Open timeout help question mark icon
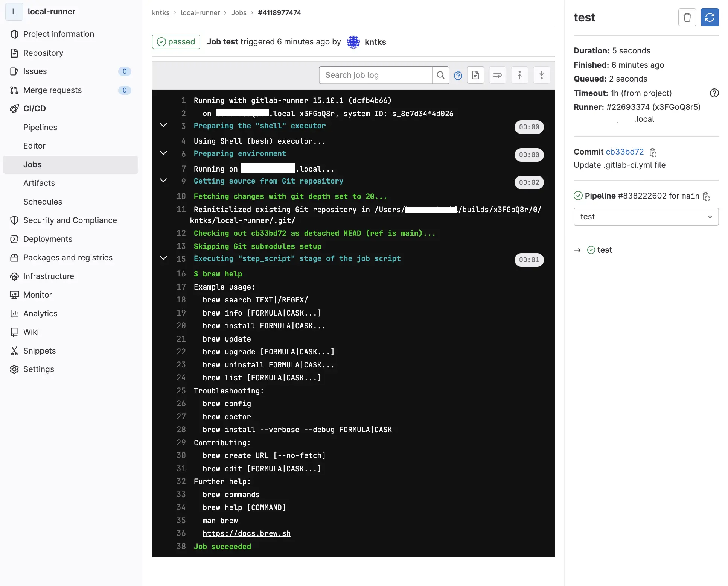The height and width of the screenshot is (586, 728). click(x=714, y=93)
